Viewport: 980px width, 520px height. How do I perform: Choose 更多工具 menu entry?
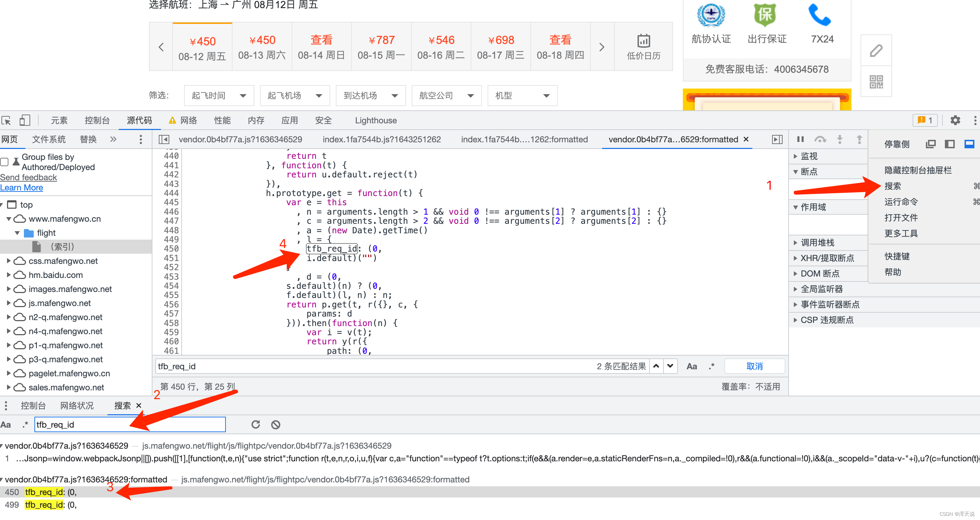coord(901,233)
